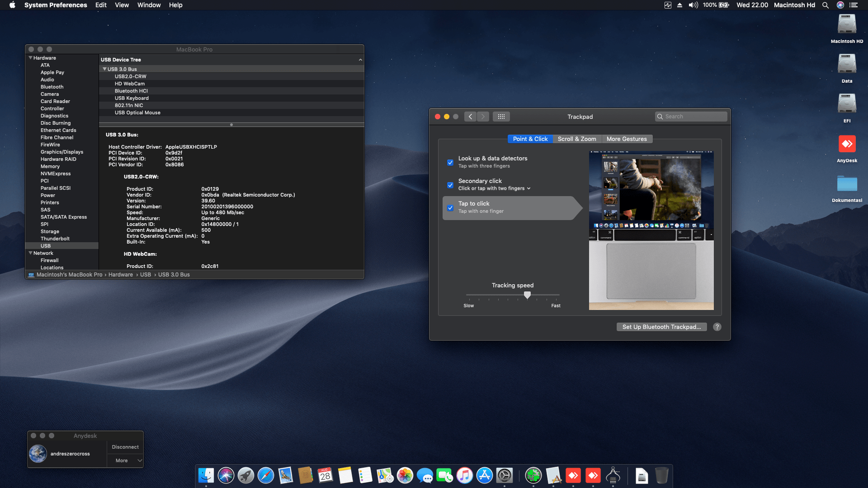Open Launchpad rocket icon in dock
The width and height of the screenshot is (868, 488).
coord(246,475)
